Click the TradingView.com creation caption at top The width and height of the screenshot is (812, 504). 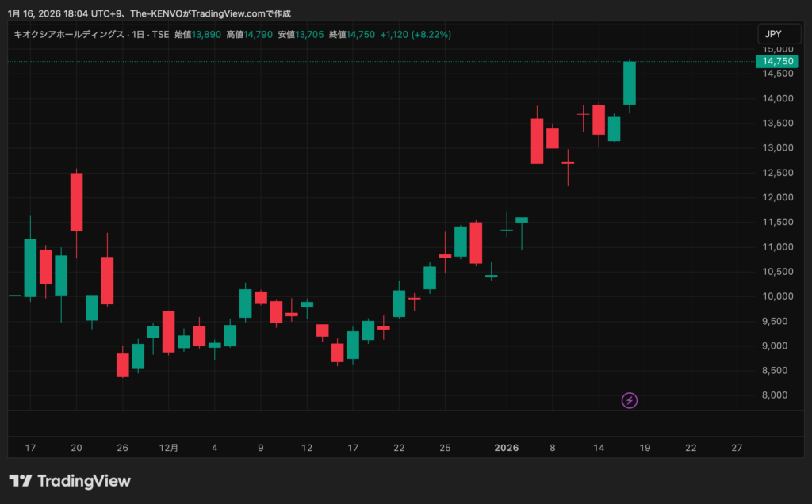(149, 13)
